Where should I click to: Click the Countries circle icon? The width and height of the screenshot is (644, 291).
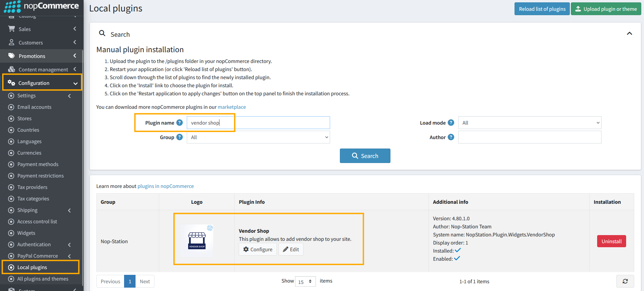click(x=11, y=130)
